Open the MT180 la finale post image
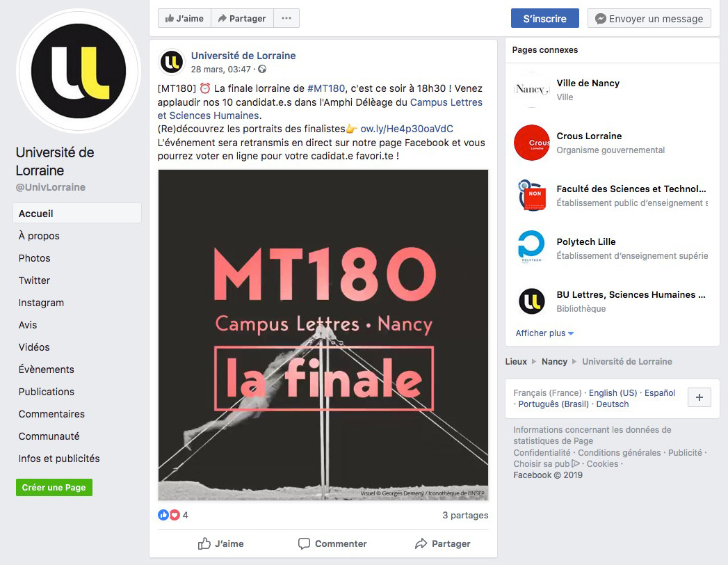The height and width of the screenshot is (565, 728). pos(323,335)
